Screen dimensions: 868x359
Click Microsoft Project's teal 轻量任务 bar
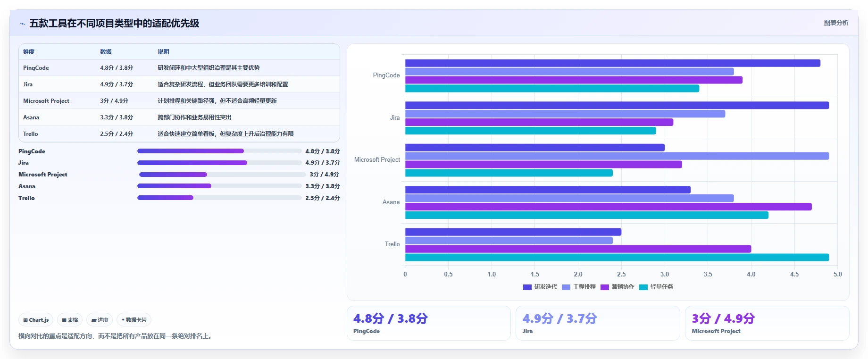(509, 173)
